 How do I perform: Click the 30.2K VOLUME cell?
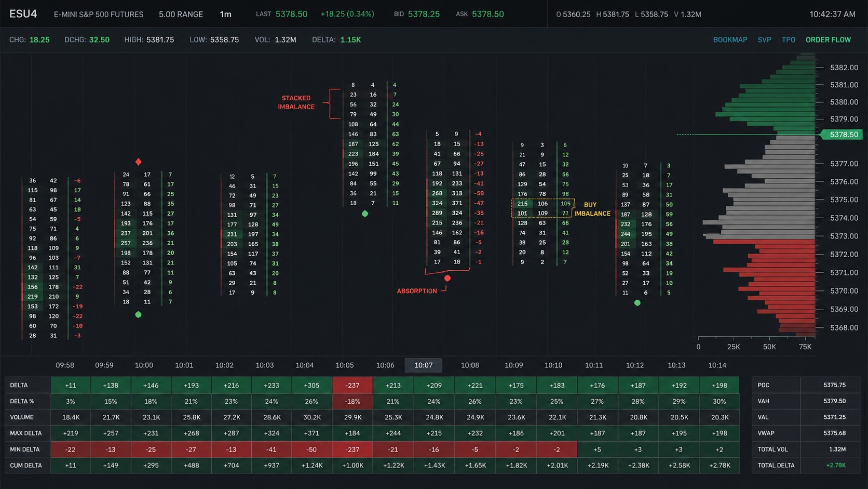coord(311,417)
